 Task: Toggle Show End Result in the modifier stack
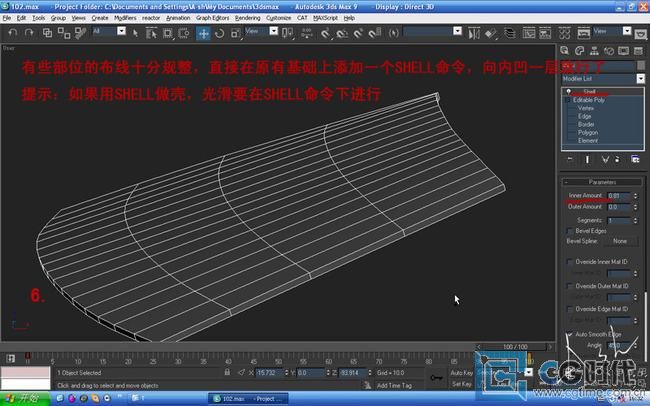click(587, 159)
